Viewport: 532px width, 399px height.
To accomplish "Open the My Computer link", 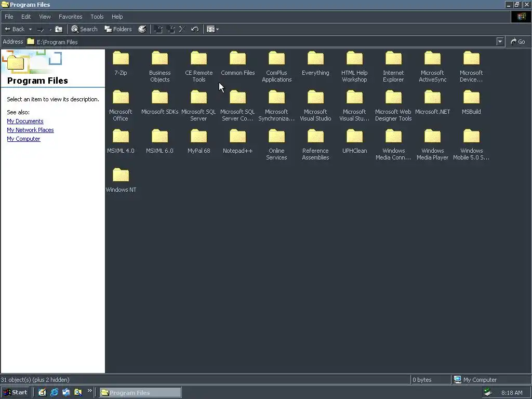I will click(23, 139).
